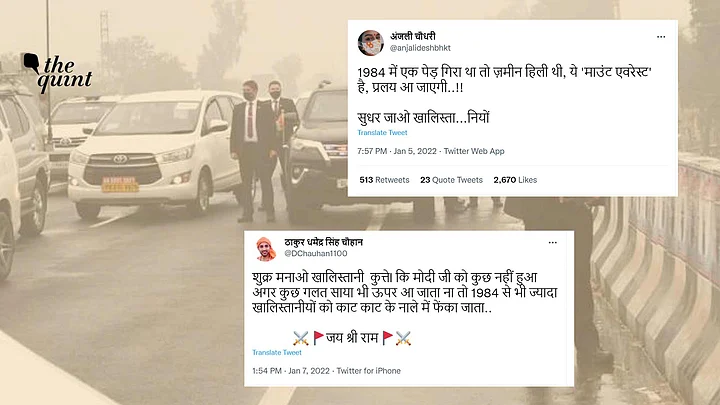View the 513 Retweets list
Screen dimensions: 720x405
click(x=384, y=180)
